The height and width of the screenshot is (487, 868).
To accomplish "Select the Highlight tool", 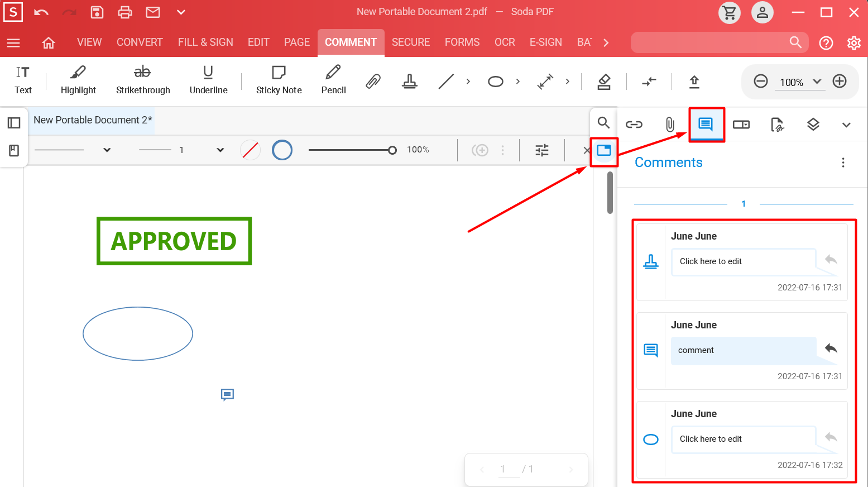I will point(78,80).
